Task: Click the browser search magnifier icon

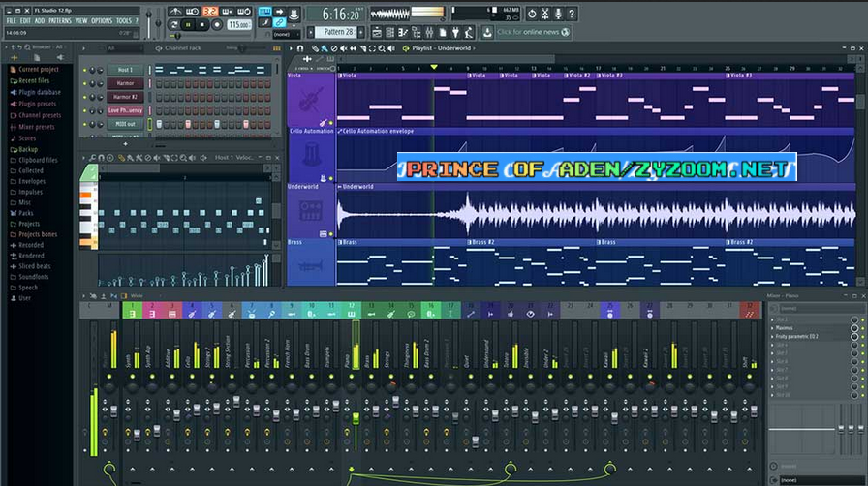Action: click(x=27, y=47)
